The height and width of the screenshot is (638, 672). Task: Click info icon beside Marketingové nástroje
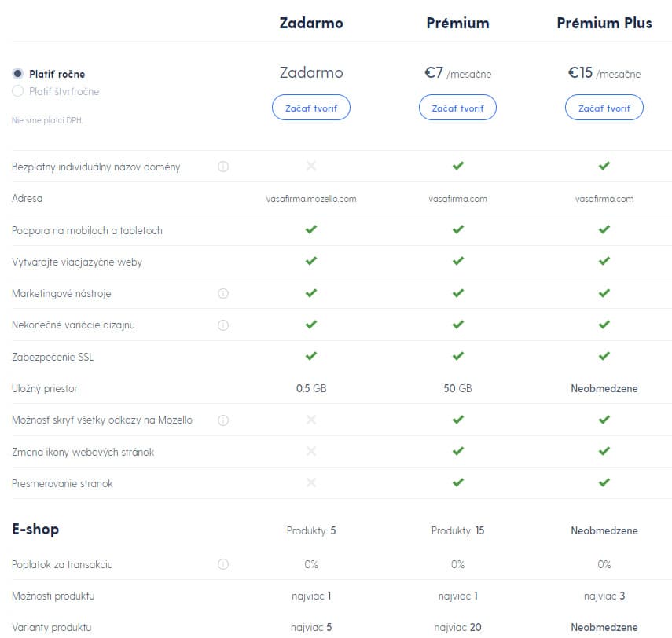[x=223, y=293]
